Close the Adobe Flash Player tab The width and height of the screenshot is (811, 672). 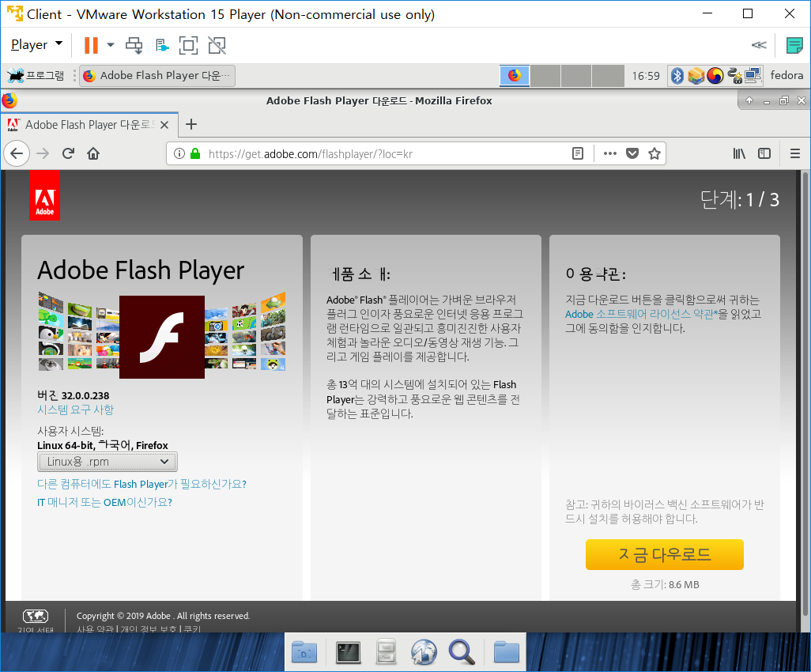(x=164, y=125)
